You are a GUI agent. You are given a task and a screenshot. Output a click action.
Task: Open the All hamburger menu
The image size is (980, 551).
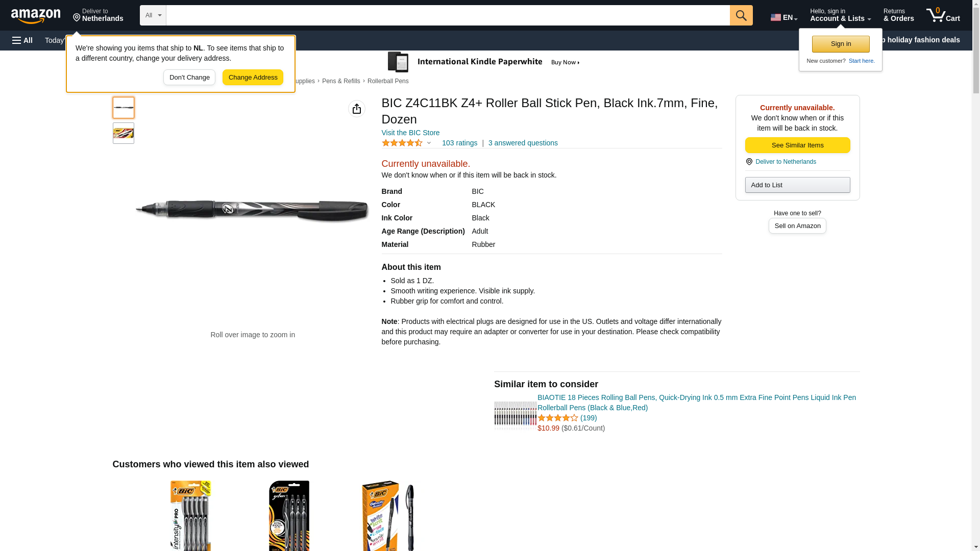(x=22, y=40)
